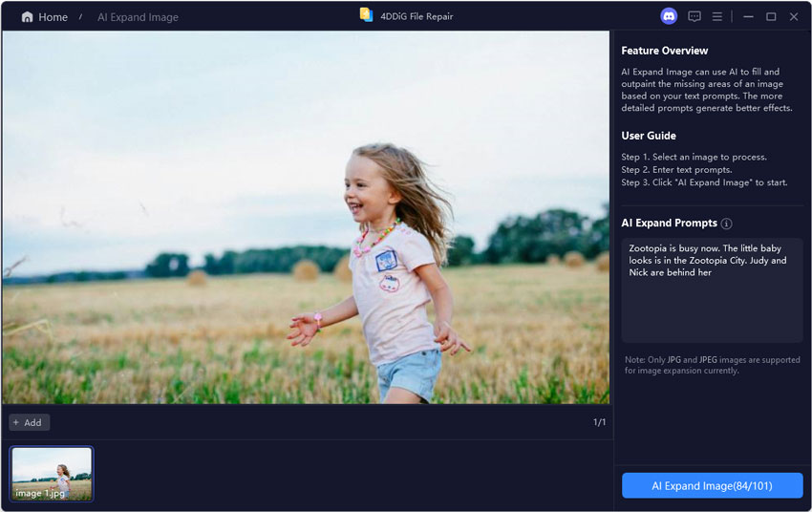Open the hamburger menu

click(x=716, y=16)
